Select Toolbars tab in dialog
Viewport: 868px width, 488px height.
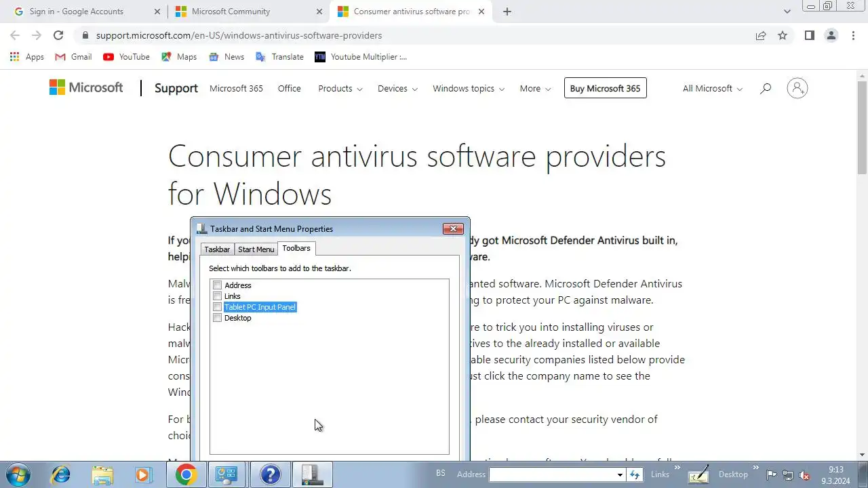296,248
